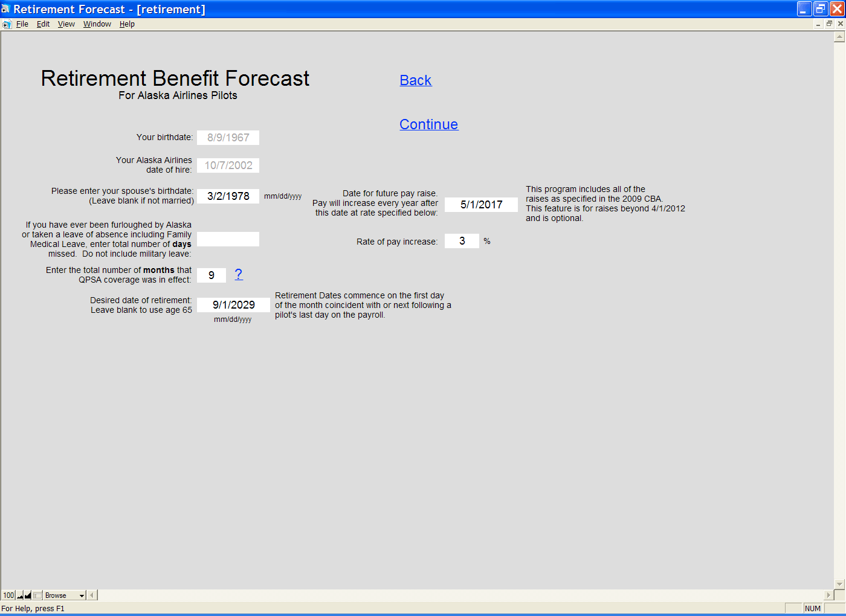846x616 pixels.
Task: Open the Help menu
Action: coord(127,24)
